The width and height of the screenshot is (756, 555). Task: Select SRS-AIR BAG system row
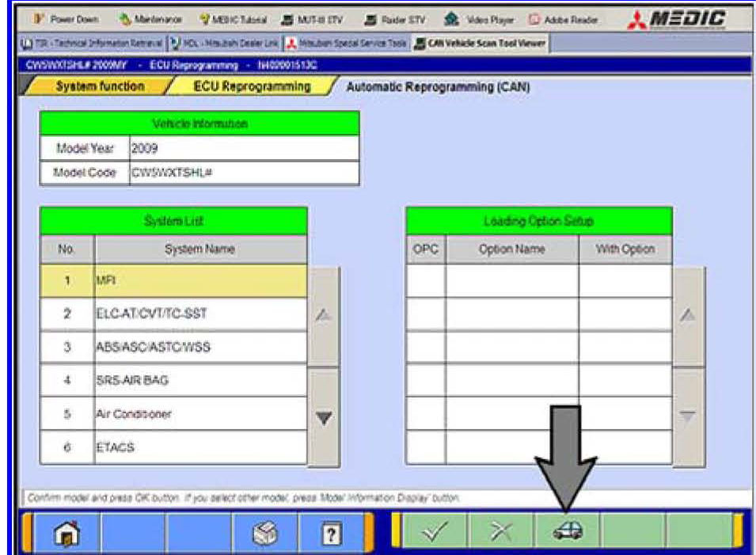click(200, 380)
